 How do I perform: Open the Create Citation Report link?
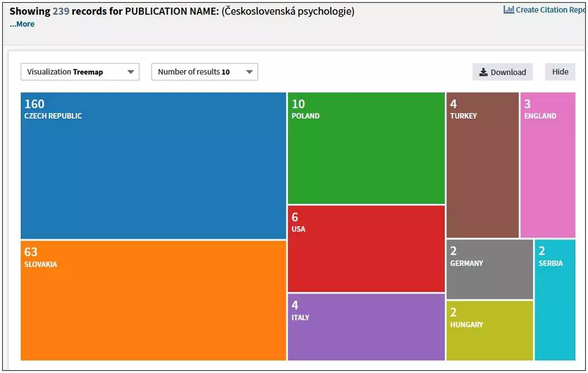(x=550, y=10)
